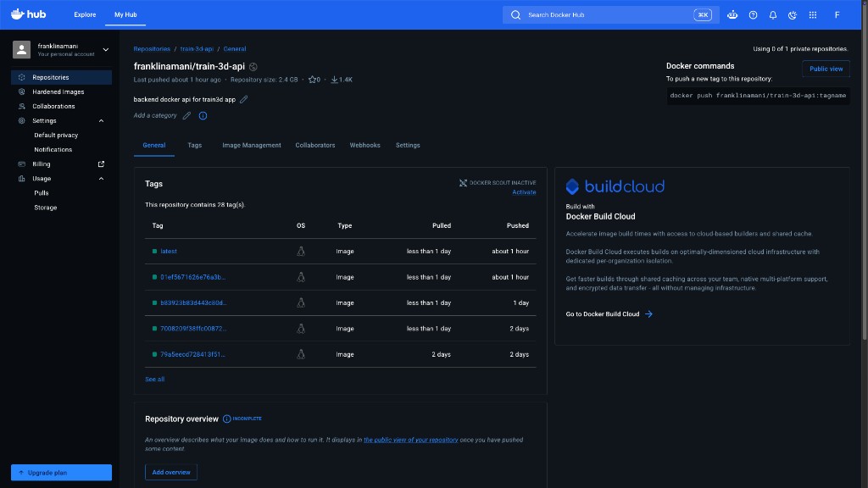Click Add a category text
This screenshot has width=868, height=488.
click(x=155, y=115)
